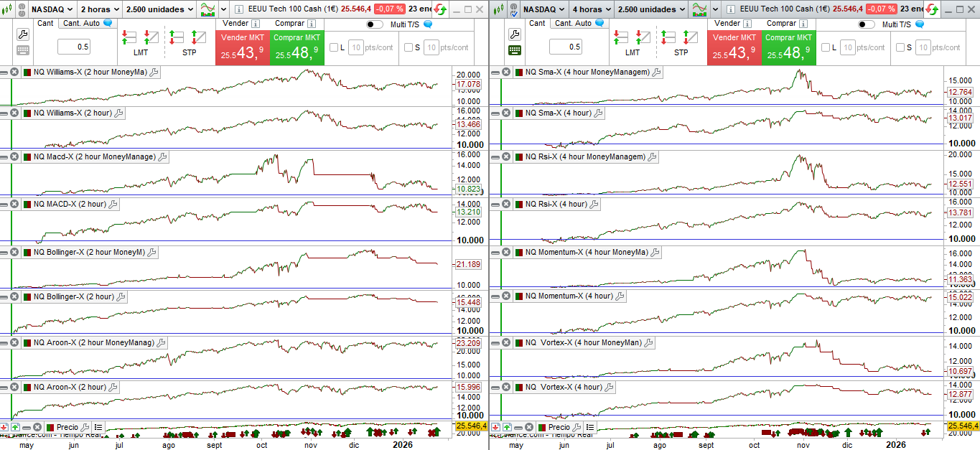Select Cant. Auto tab in left window
The width and height of the screenshot is (980, 450).
click(x=87, y=23)
